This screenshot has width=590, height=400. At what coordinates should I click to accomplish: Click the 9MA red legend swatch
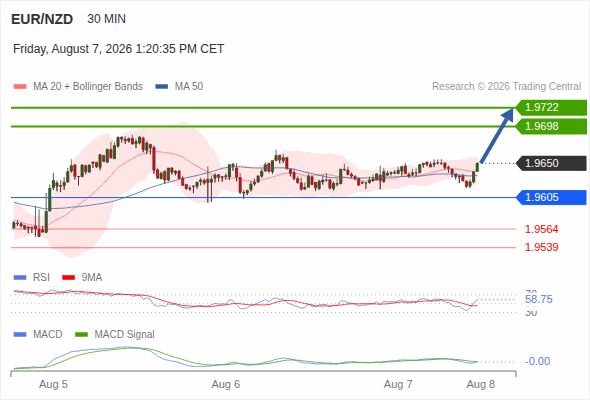pyautogui.click(x=68, y=278)
